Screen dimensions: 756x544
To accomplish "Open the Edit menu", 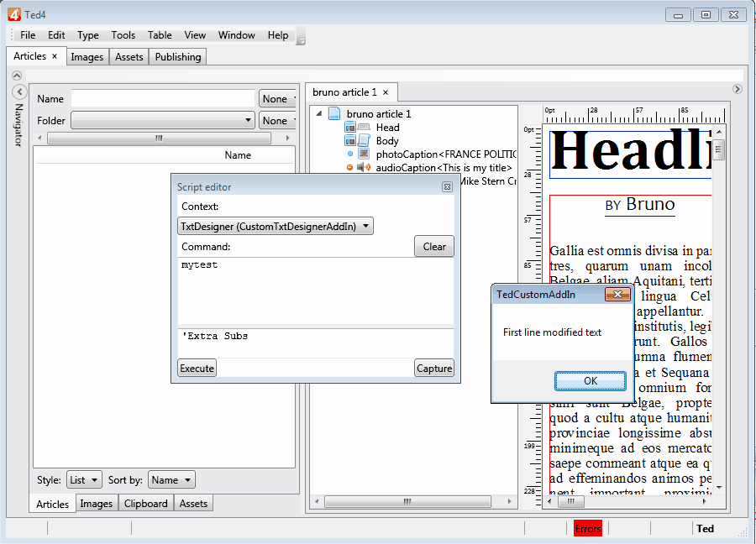I will (x=56, y=35).
